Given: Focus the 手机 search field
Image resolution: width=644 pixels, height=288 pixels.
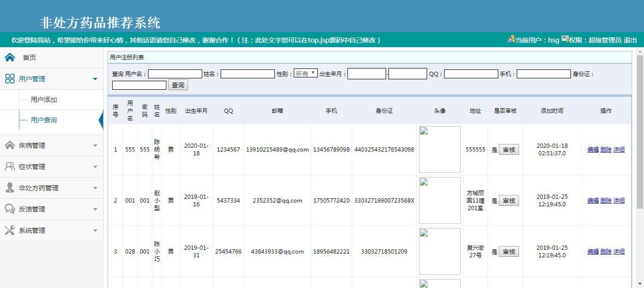Looking at the screenshot, I should [x=544, y=74].
